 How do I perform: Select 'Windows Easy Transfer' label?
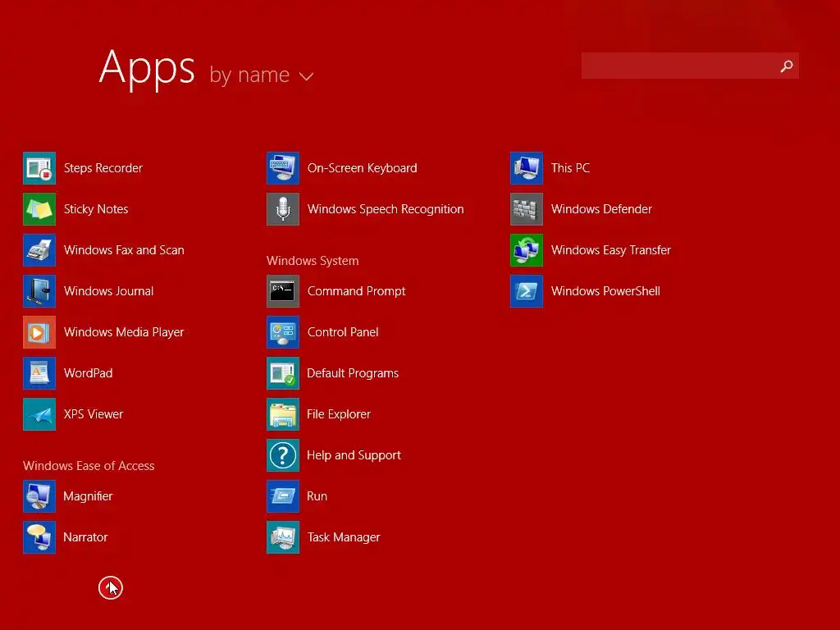[611, 250]
